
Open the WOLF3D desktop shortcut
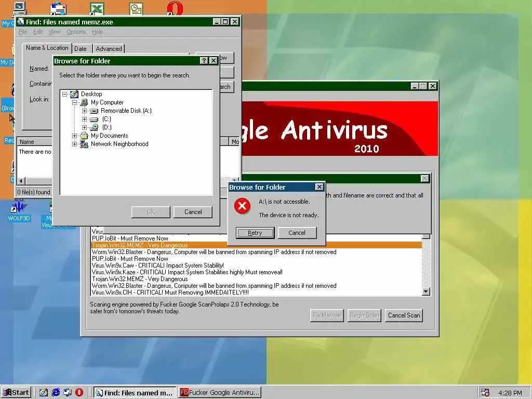(19, 210)
